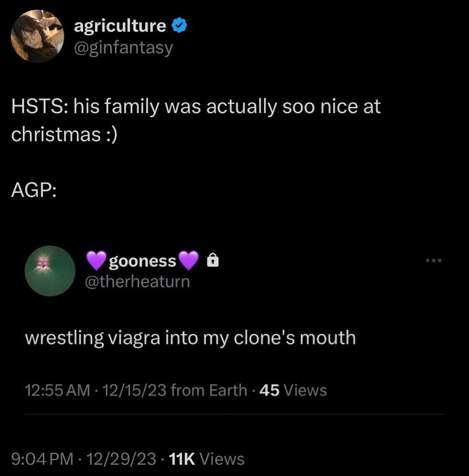469x476 pixels.
Task: Click the left purple heart emoji
Action: (97, 261)
